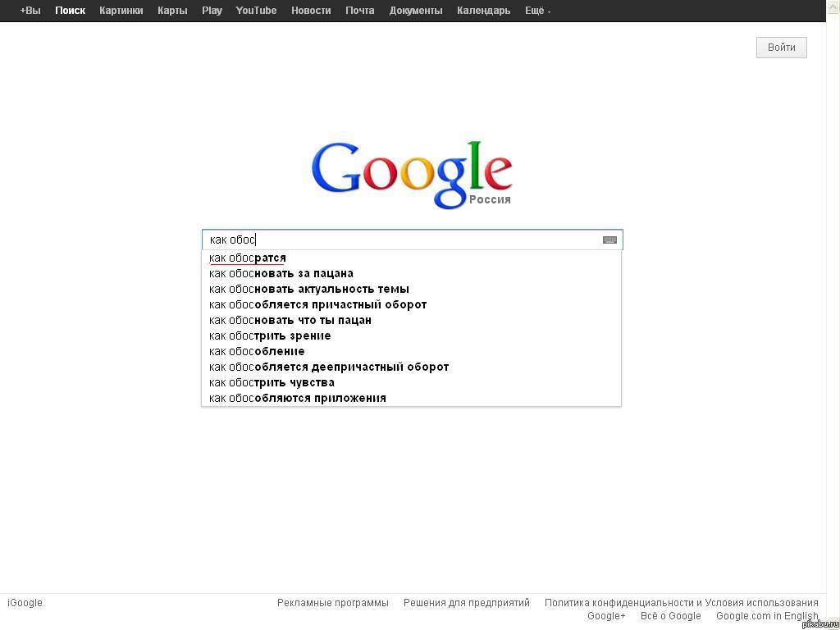Open Всё о Google link

pos(671,616)
